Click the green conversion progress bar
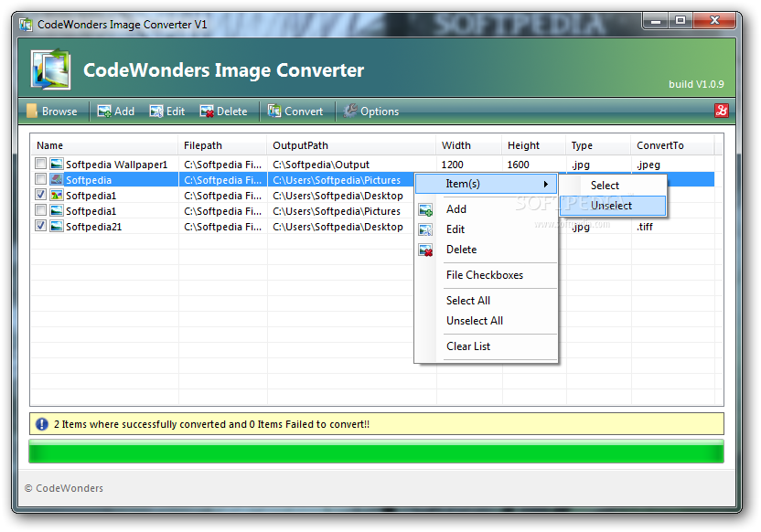 pos(376,452)
